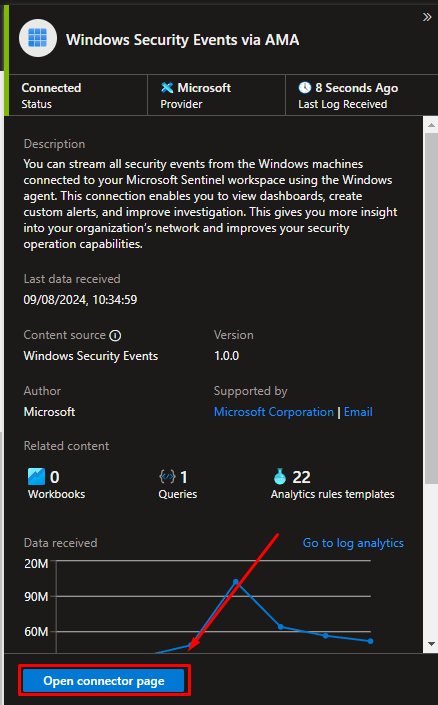Screen dimensions: 438x705
Task: Click the Windows Security Events connector logo
Action: coord(38,38)
